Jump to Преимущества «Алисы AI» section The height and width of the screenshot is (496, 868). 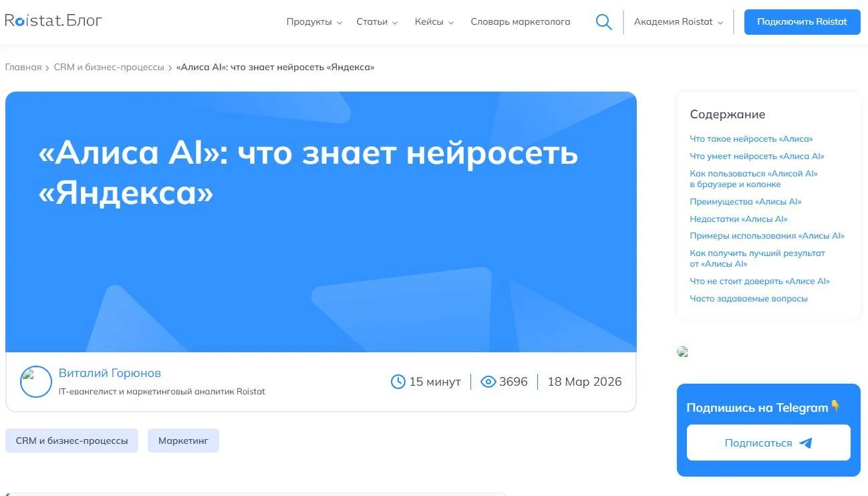746,202
